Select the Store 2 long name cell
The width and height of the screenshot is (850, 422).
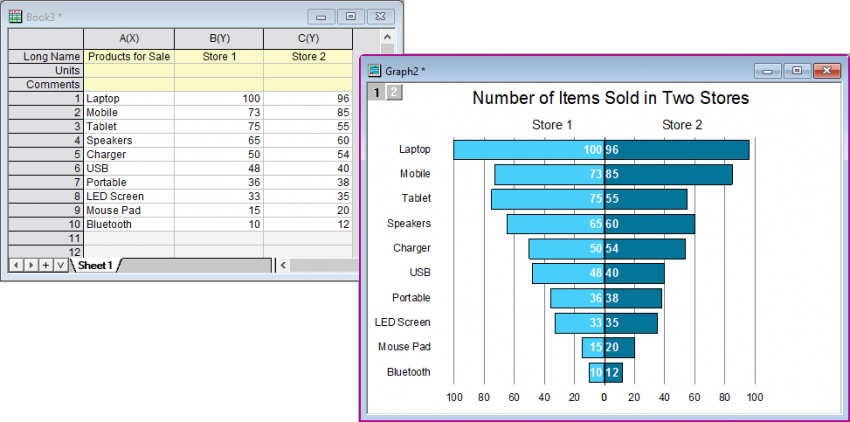coord(308,56)
